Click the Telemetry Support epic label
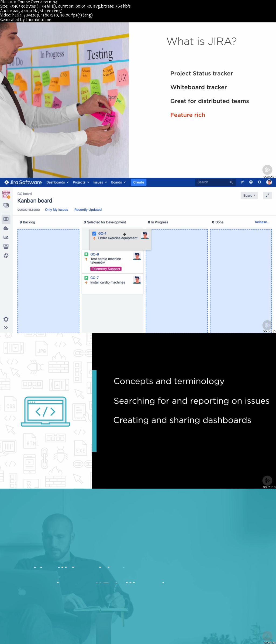 pos(106,269)
